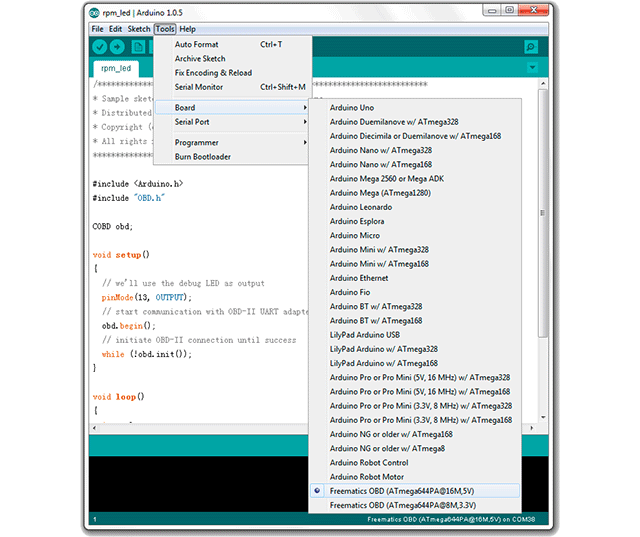The image size is (640, 537).
Task: Click the 'void loop()' code line
Action: coord(118,397)
